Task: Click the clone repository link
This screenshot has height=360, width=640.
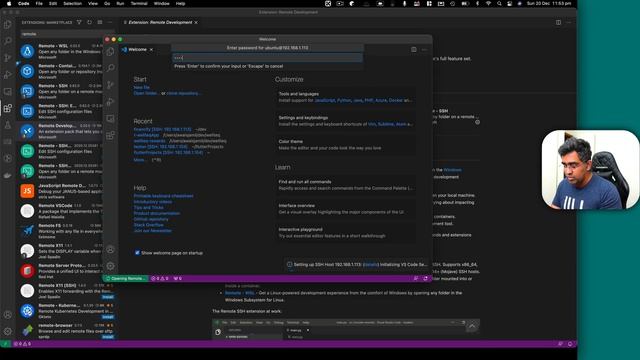Action: click(184, 93)
